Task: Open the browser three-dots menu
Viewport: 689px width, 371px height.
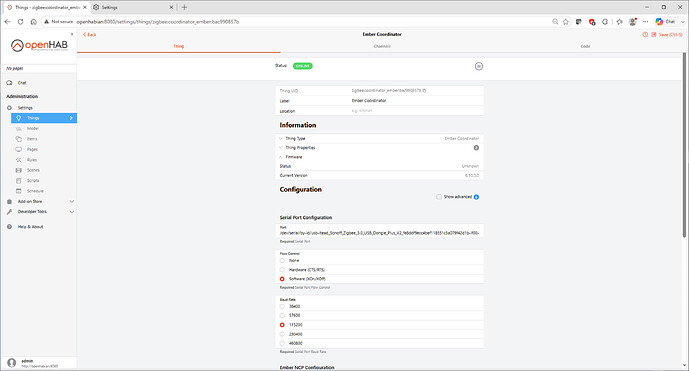Action: pyautogui.click(x=645, y=22)
